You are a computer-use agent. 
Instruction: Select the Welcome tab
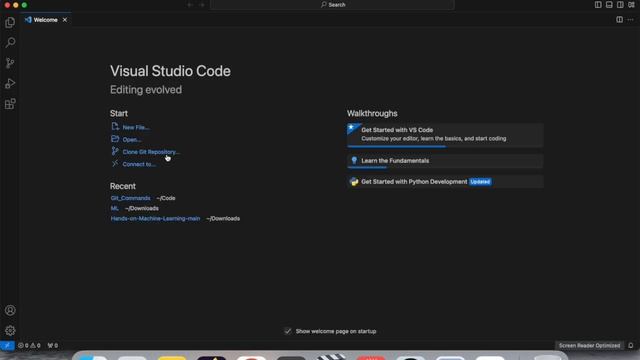tap(45, 20)
